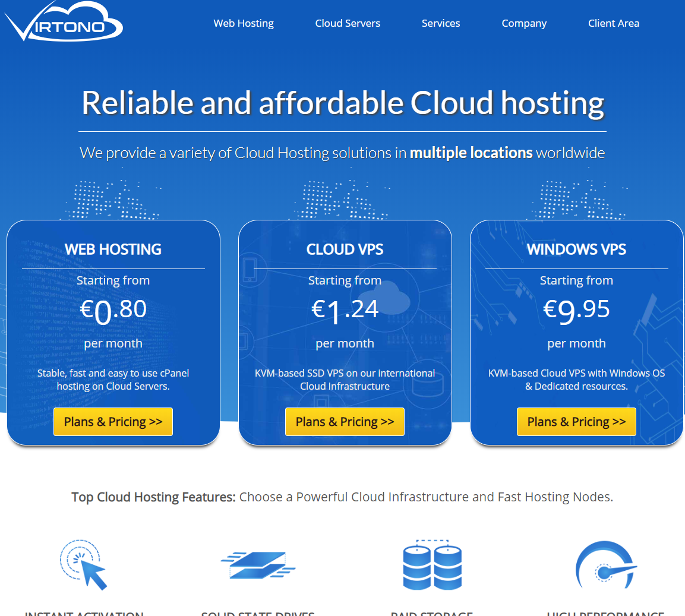Click Plans & Pricing under Web Hosting
This screenshot has height=616, width=685.
(x=113, y=421)
